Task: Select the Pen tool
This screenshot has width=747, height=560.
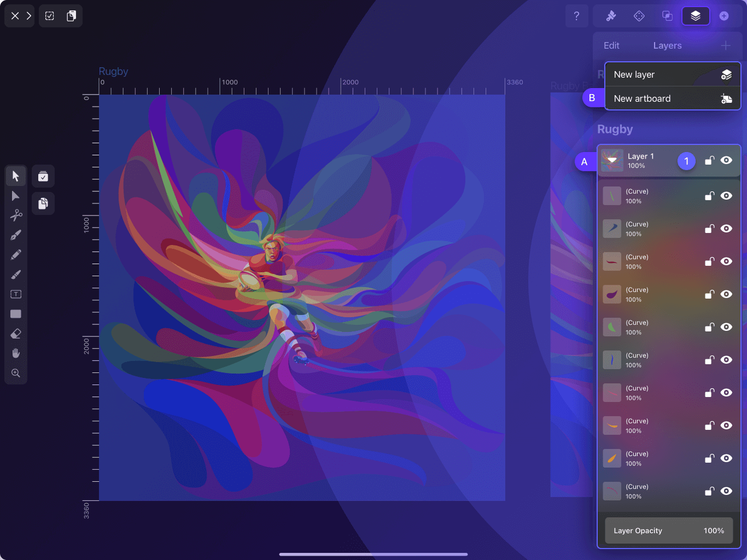Action: 16,235
